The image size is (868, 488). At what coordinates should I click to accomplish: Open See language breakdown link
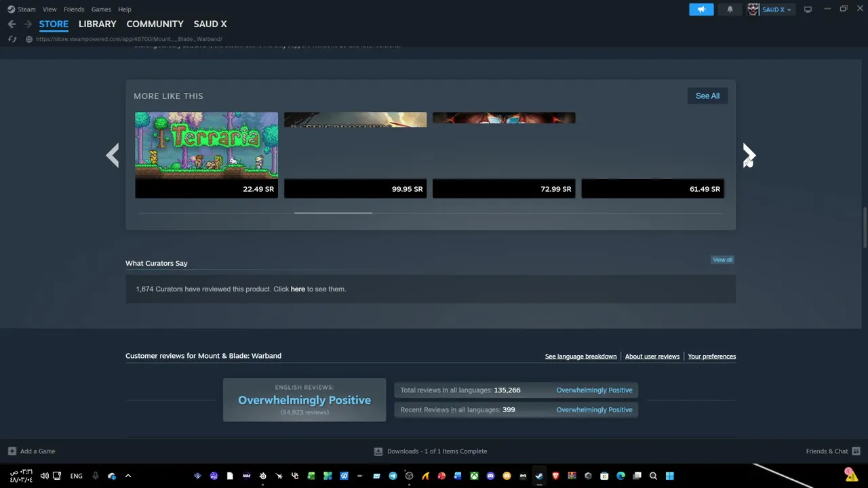click(x=580, y=357)
